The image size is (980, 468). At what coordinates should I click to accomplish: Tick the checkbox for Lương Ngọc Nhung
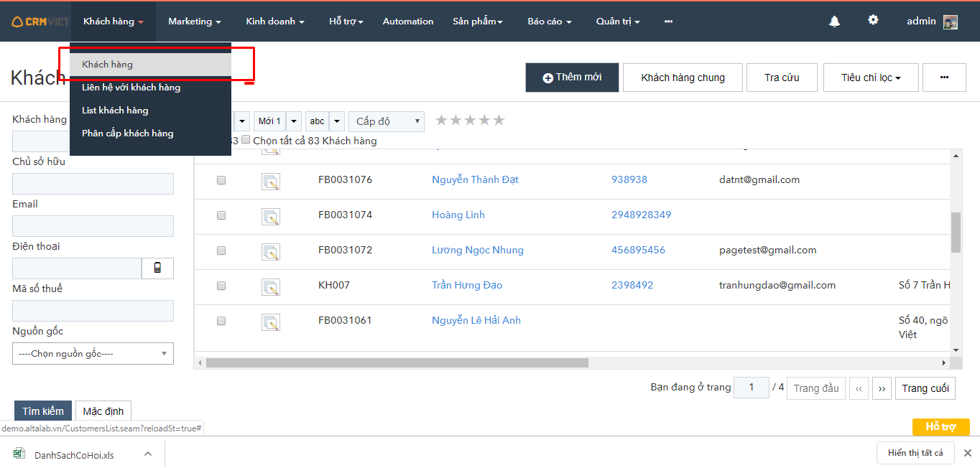pos(221,251)
